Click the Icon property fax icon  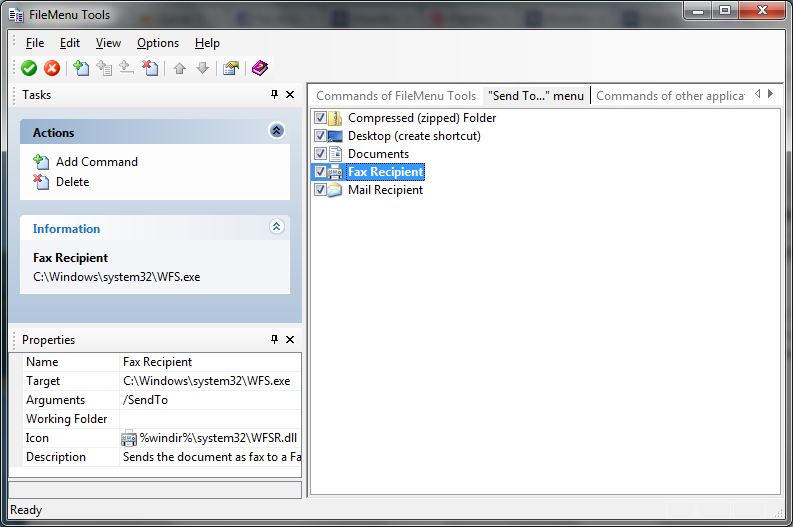click(129, 438)
